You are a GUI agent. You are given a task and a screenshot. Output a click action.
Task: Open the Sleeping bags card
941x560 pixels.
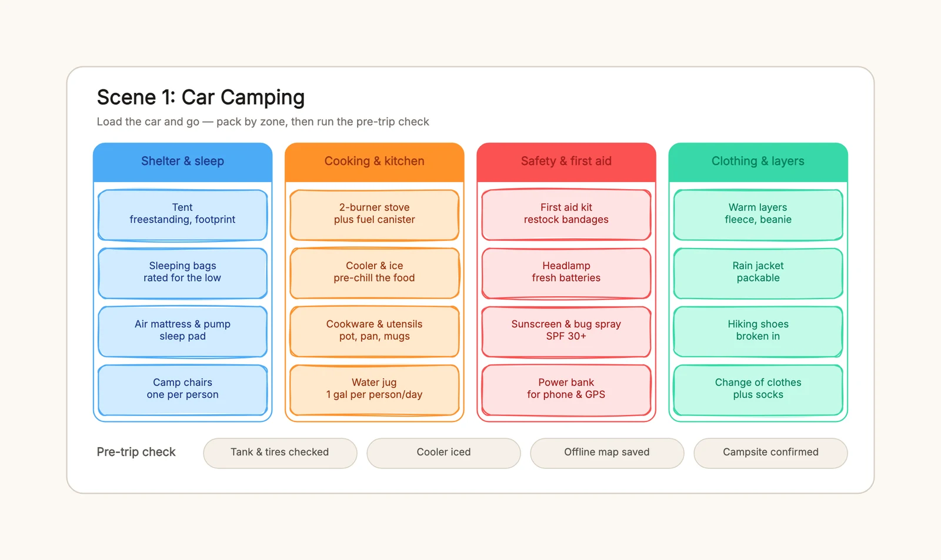pos(182,273)
